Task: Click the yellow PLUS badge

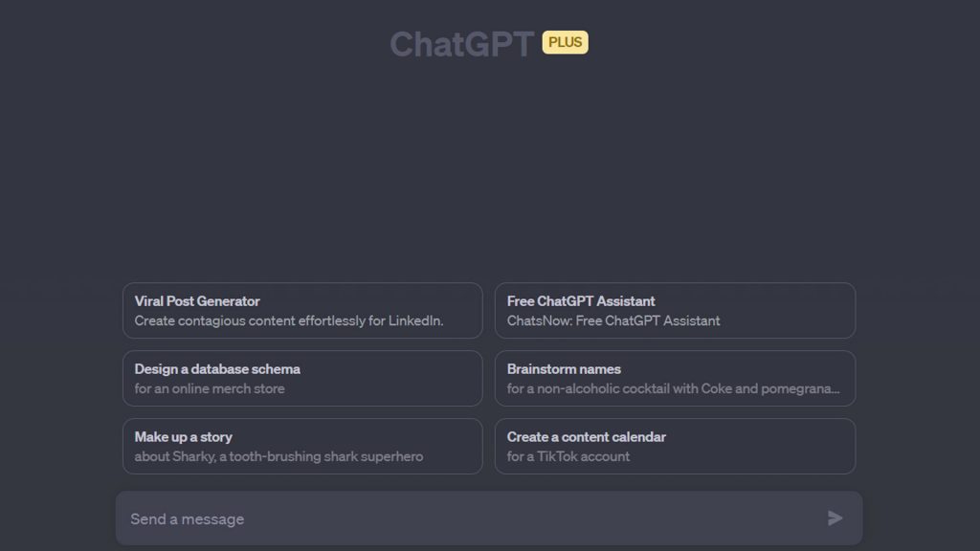Action: (565, 42)
